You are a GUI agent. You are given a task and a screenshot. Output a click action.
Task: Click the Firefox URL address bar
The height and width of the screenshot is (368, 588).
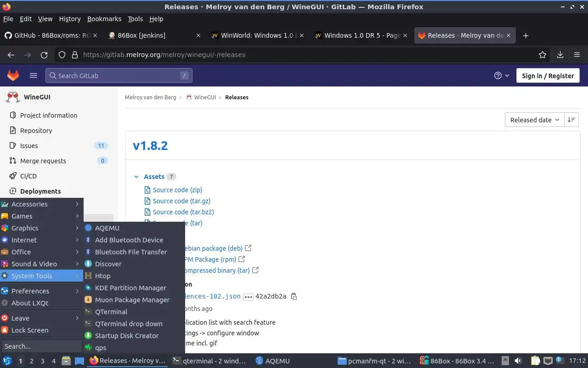303,55
